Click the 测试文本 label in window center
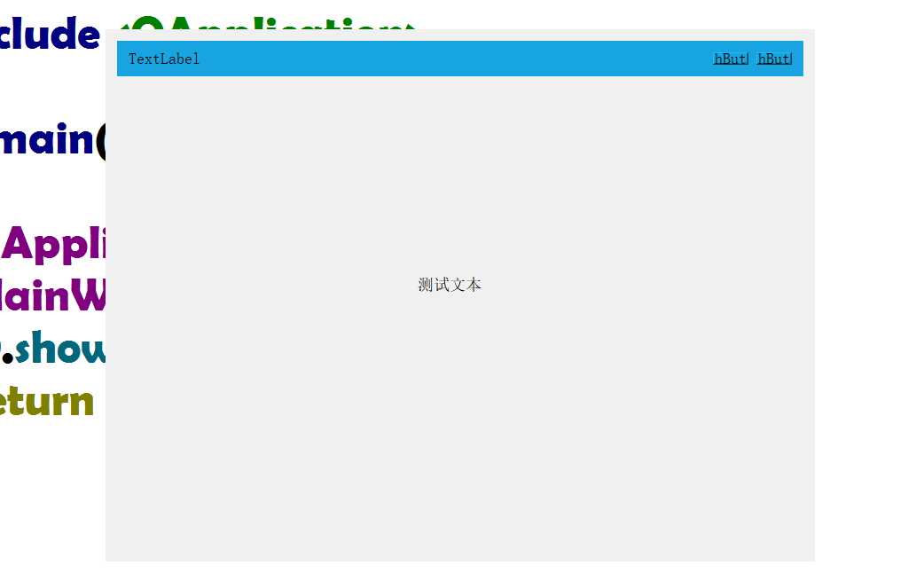The image size is (924, 581). [450, 285]
